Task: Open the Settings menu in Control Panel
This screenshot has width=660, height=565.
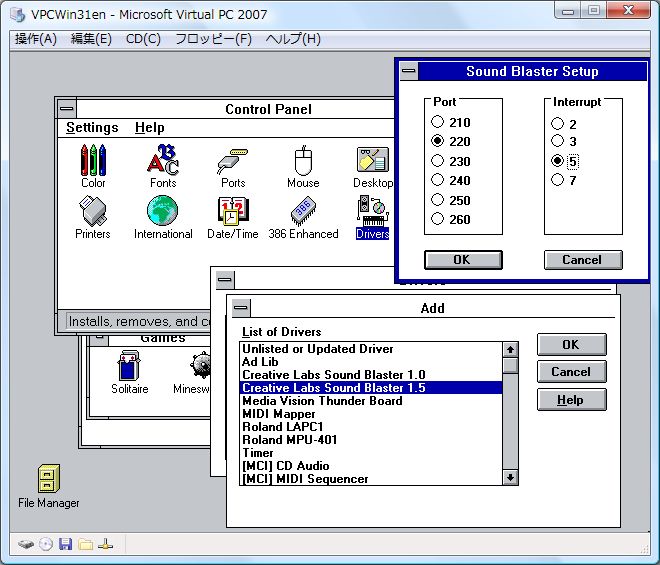Action: tap(92, 127)
